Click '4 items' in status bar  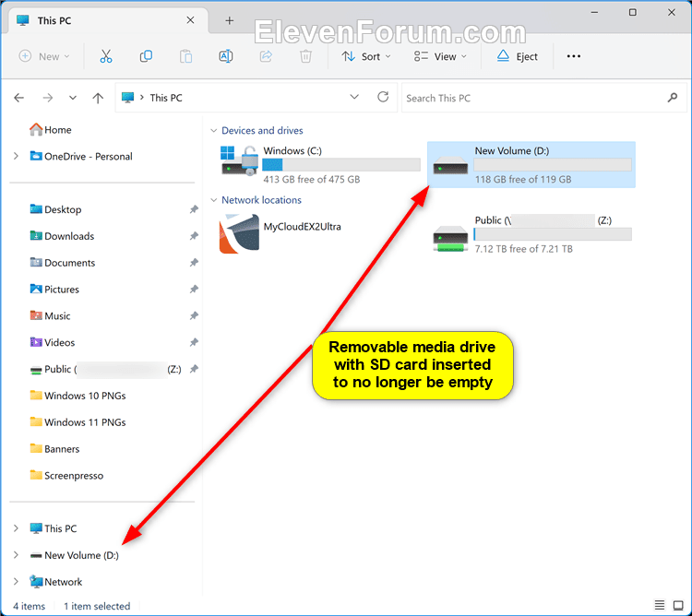pos(30,606)
